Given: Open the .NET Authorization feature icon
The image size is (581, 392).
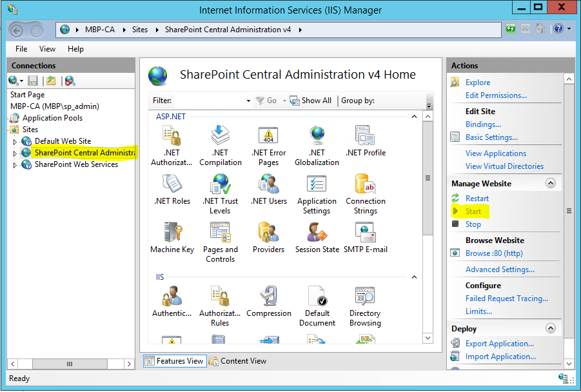Looking at the screenshot, I should (x=171, y=146).
